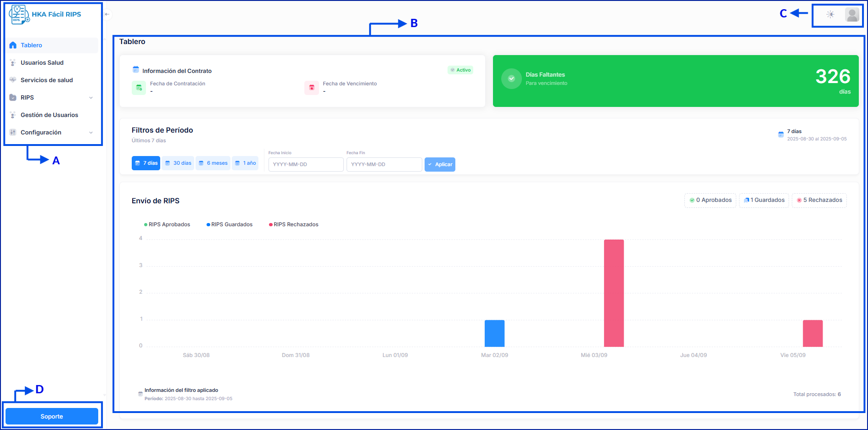Collapse the sidebar with the arrow icon

[x=107, y=14]
